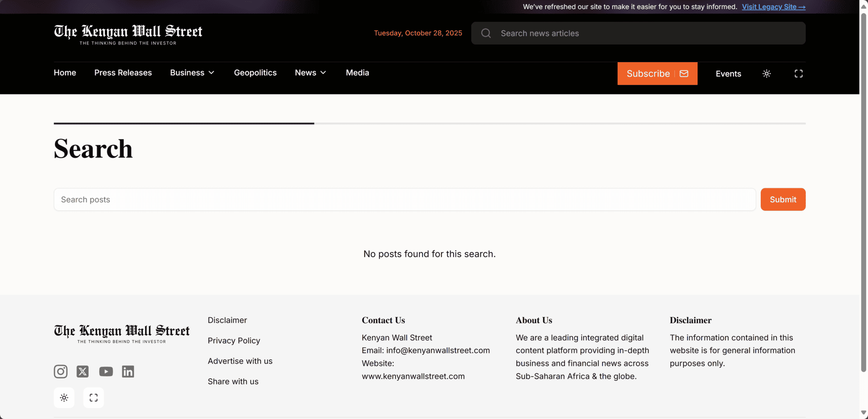Toggle theme using footer sun button

coord(64,398)
